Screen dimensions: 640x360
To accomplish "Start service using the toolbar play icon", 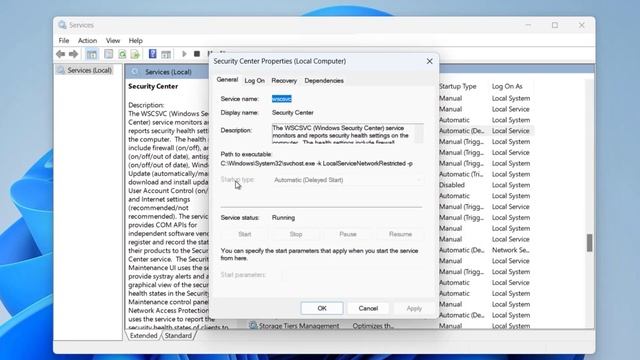I will click(x=184, y=54).
